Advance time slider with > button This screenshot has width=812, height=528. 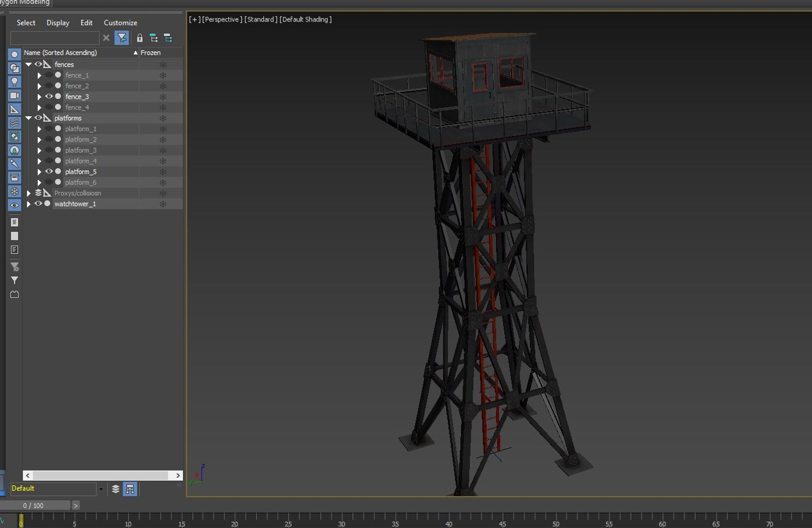click(75, 506)
